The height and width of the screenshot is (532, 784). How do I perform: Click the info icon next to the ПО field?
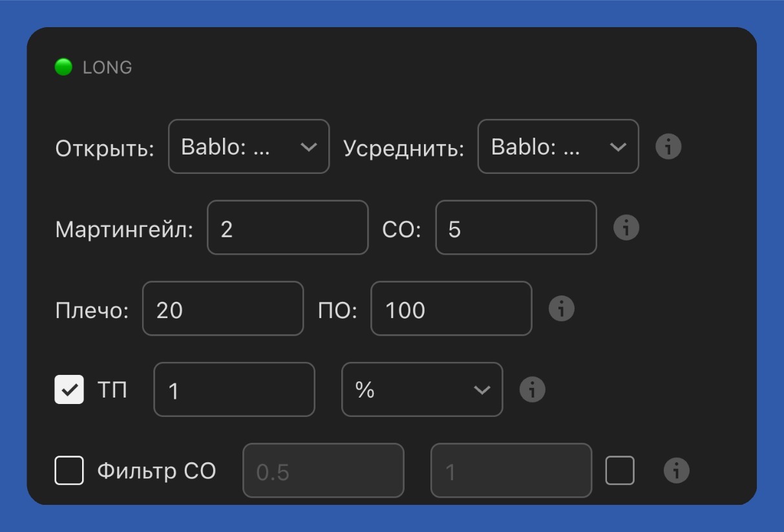[x=562, y=308]
